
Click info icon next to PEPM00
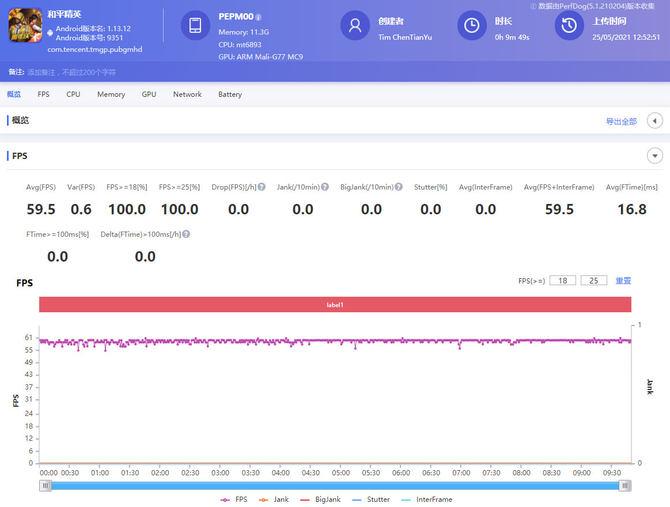258,17
